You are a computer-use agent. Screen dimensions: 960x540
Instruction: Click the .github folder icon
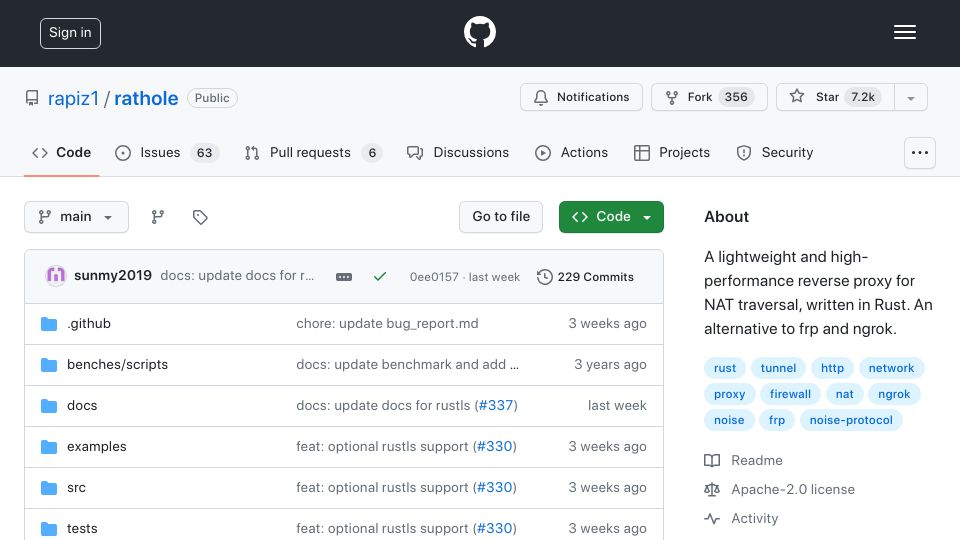[49, 323]
